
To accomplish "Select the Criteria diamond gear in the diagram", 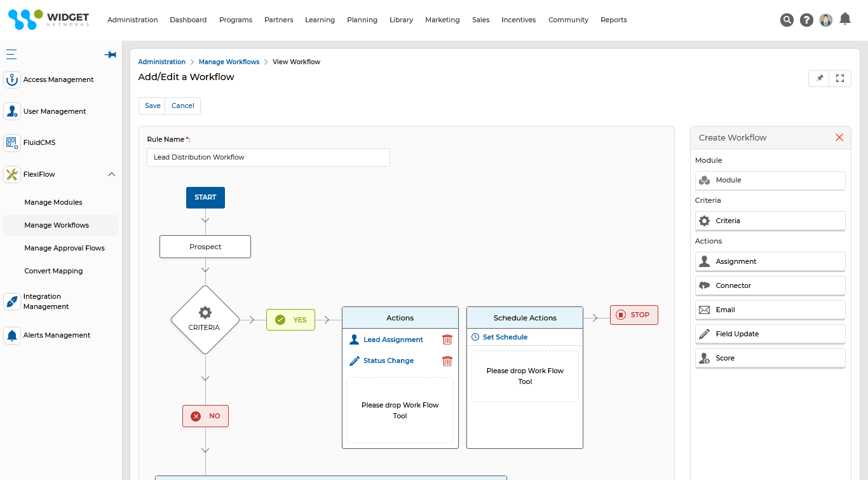I will click(205, 320).
